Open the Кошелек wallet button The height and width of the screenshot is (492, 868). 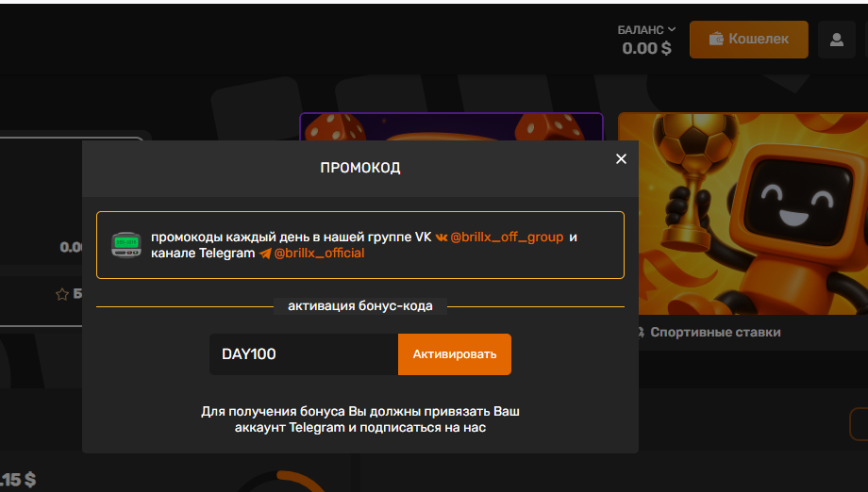[x=748, y=40]
